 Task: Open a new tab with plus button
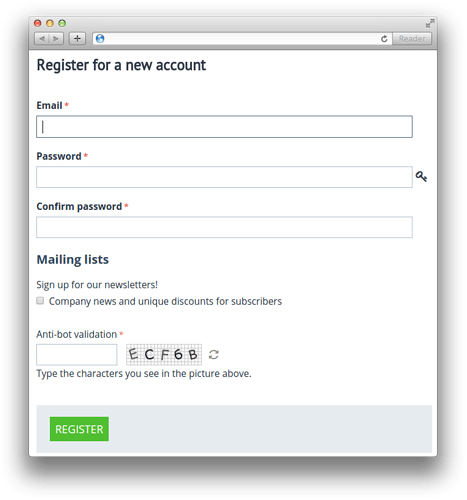pos(77,39)
